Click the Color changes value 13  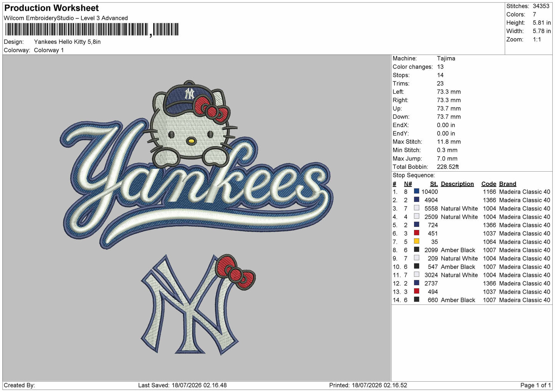coord(440,67)
